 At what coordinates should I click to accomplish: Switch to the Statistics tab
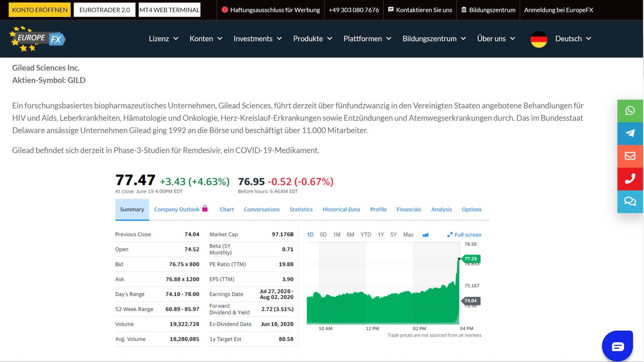coord(301,209)
